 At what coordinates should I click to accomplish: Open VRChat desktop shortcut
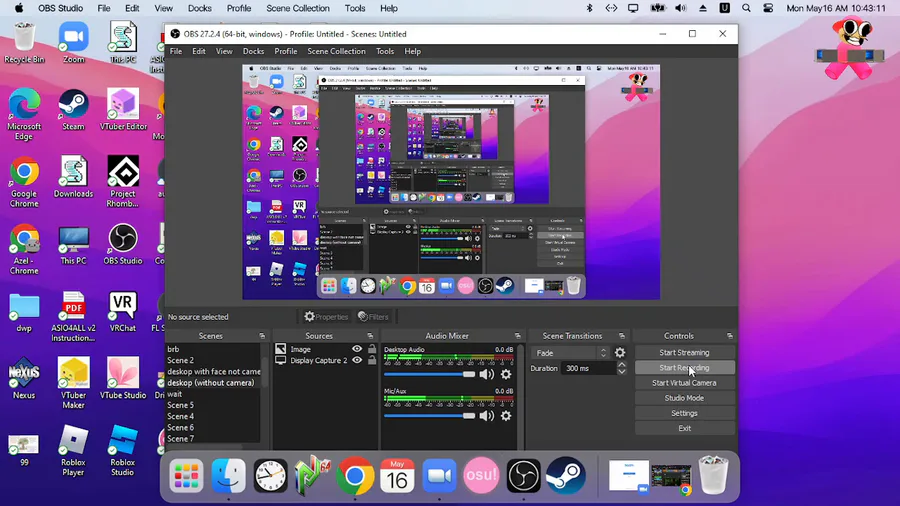tap(123, 312)
